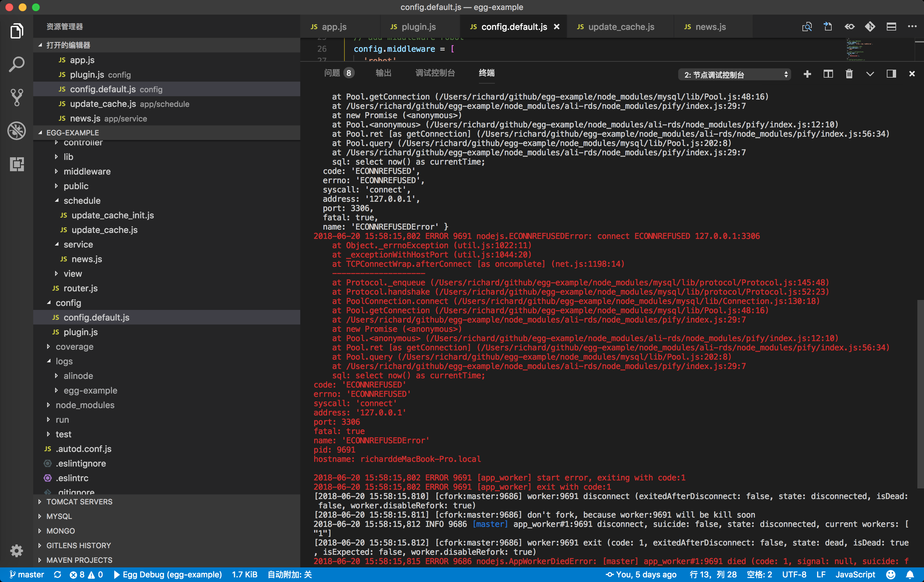Toggle Auto Attach in the status bar
Screen dimensions: 924x582
[289, 574]
